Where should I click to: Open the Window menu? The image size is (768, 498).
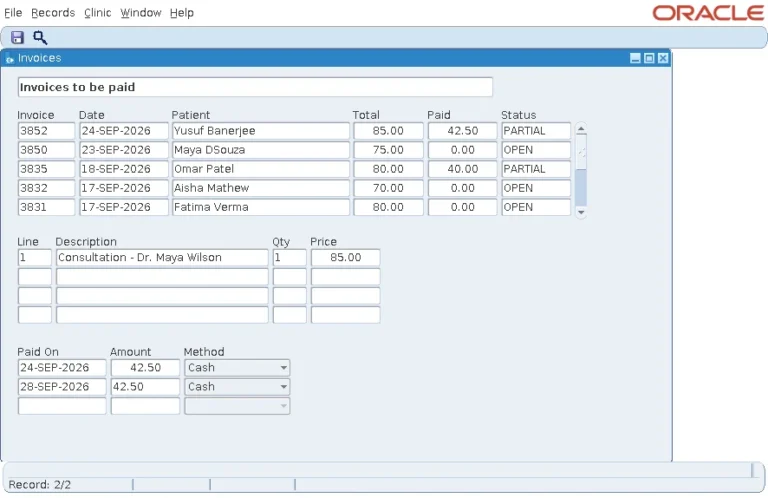(141, 13)
